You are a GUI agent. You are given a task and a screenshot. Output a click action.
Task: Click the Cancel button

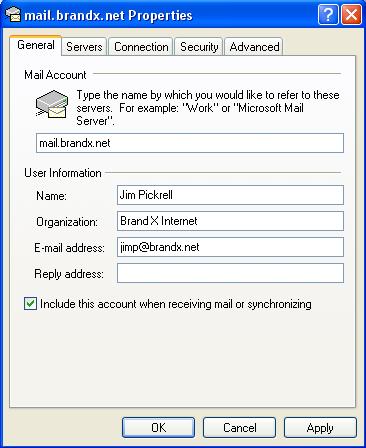pos(239,428)
